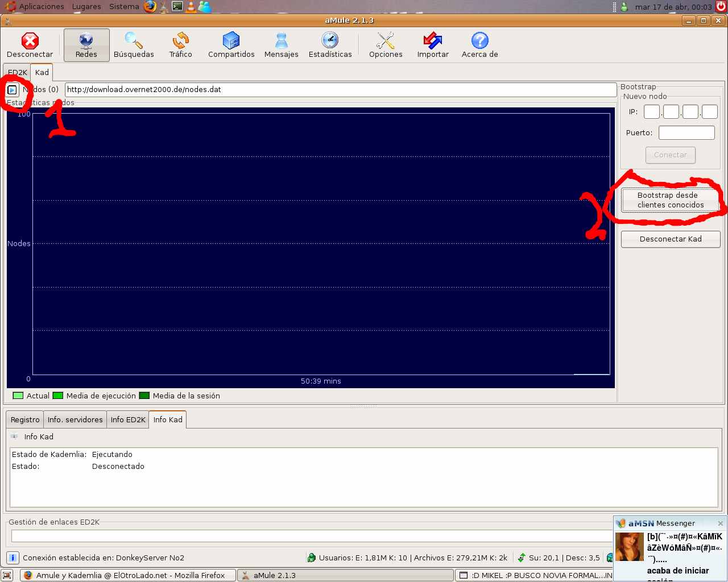Open the Tráfico transfers view

180,45
